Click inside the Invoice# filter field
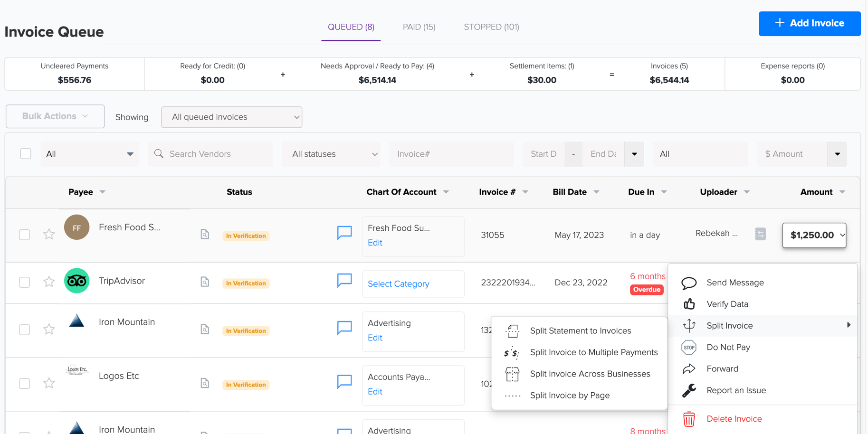The height and width of the screenshot is (434, 868). 451,154
